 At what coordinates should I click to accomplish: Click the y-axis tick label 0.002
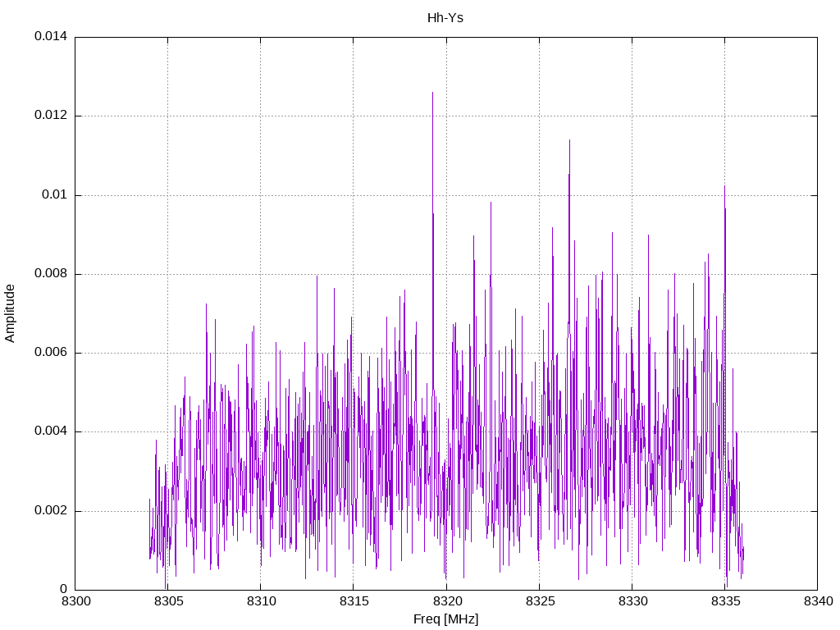pos(51,510)
